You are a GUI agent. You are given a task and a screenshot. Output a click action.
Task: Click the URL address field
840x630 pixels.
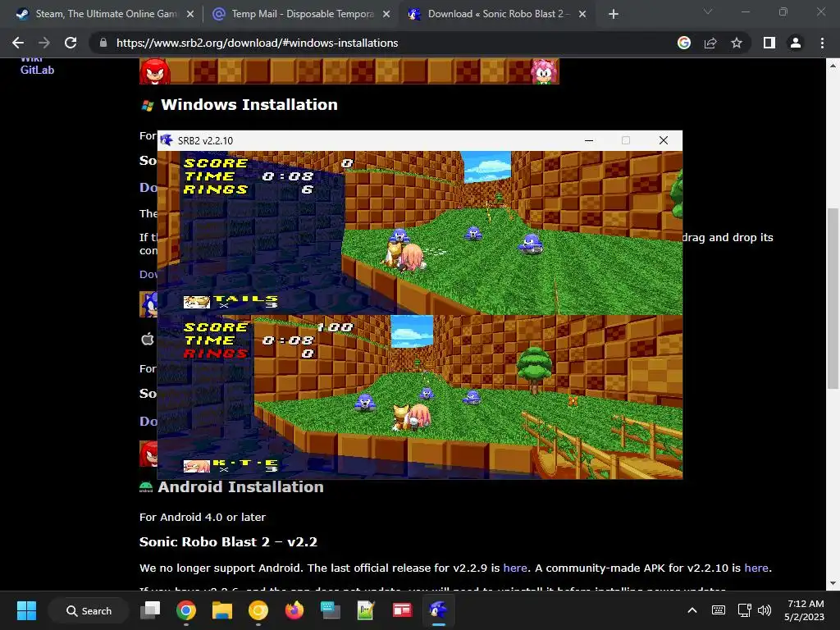[x=386, y=43]
